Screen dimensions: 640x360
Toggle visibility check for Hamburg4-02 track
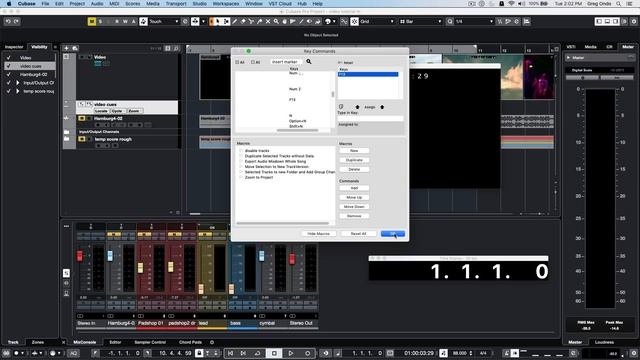tap(8, 74)
